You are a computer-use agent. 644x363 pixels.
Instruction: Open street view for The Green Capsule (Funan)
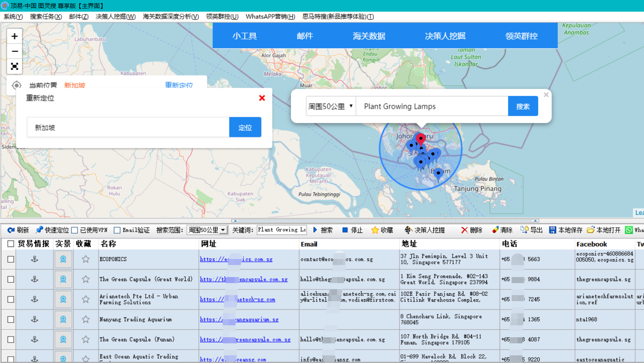point(63,339)
